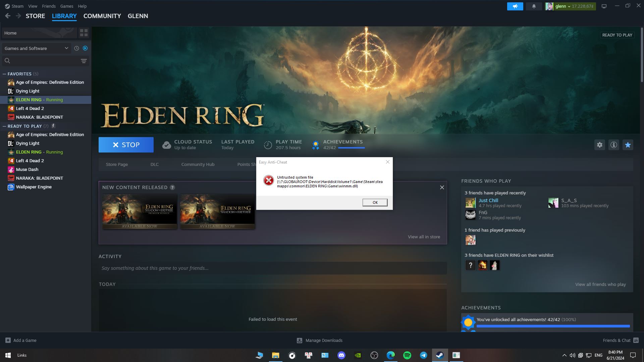
Task: Open the library filters icon beside the search bar
Action: coord(84,61)
